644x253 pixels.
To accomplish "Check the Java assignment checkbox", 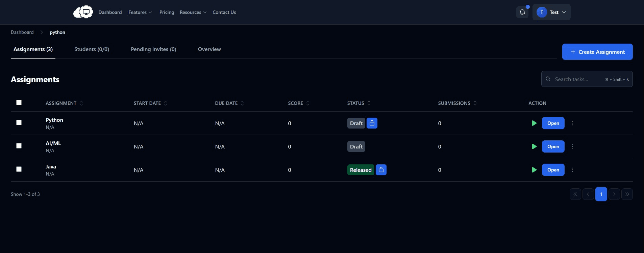I will click(19, 169).
